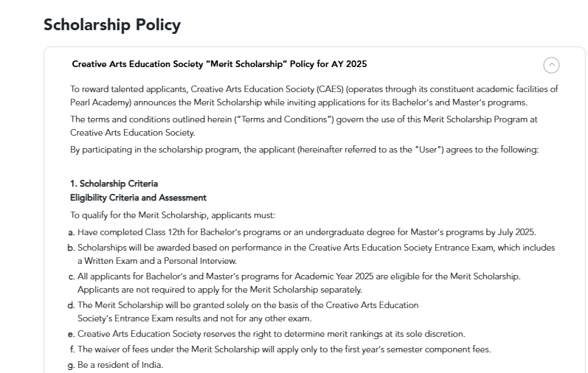Click the "Scholarship Policy" page heading
This screenshot has width=588, height=373.
pyautogui.click(x=111, y=24)
